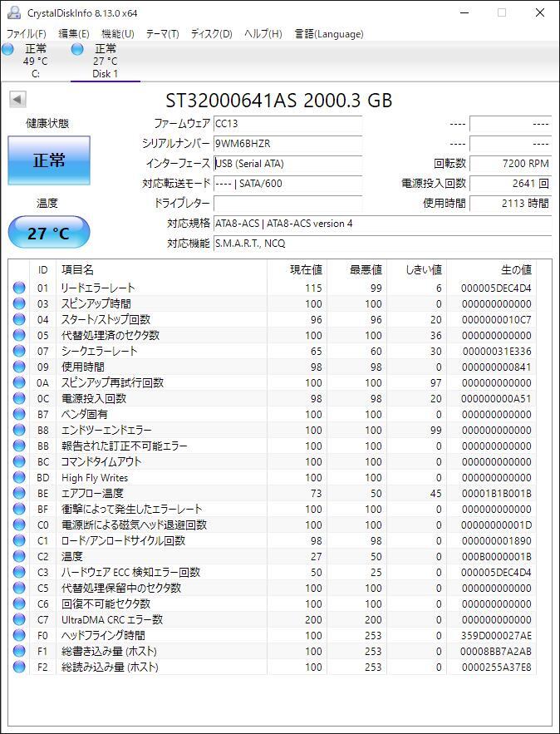
Task: Click status orb for row BC コマンドタイムアウト
Action: (19, 461)
